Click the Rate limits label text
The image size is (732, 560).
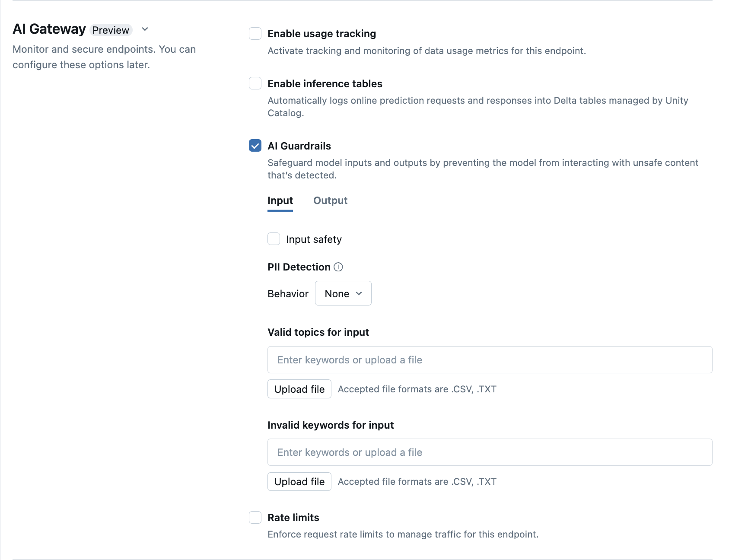coord(293,518)
